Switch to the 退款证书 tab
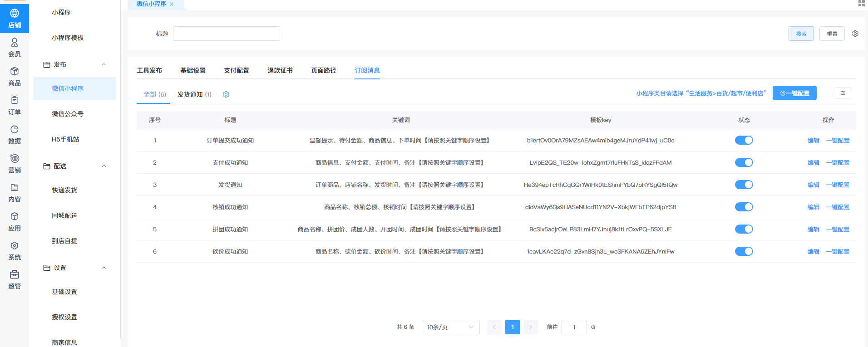This screenshot has height=347, width=868. click(x=280, y=70)
